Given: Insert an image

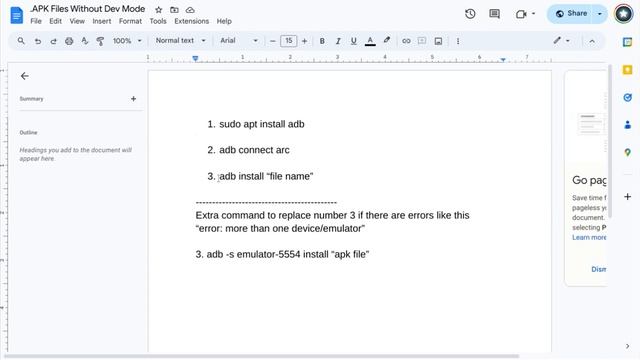Looking at the screenshot, I should pyautogui.click(x=438, y=41).
